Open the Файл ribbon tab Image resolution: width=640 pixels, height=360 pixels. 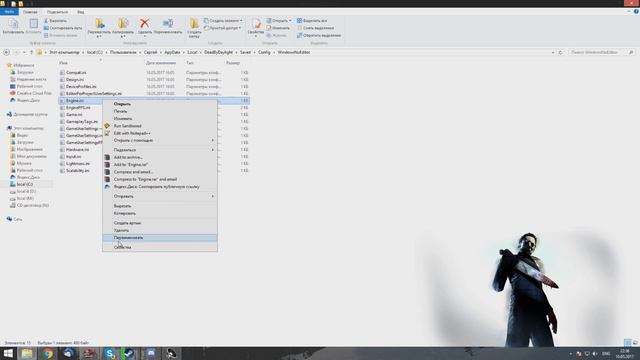tap(9, 12)
